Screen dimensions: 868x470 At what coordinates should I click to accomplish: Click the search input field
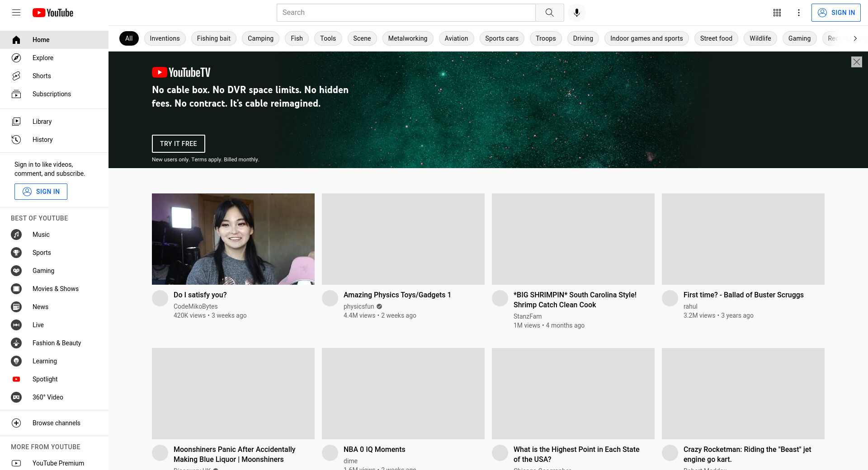(x=406, y=13)
